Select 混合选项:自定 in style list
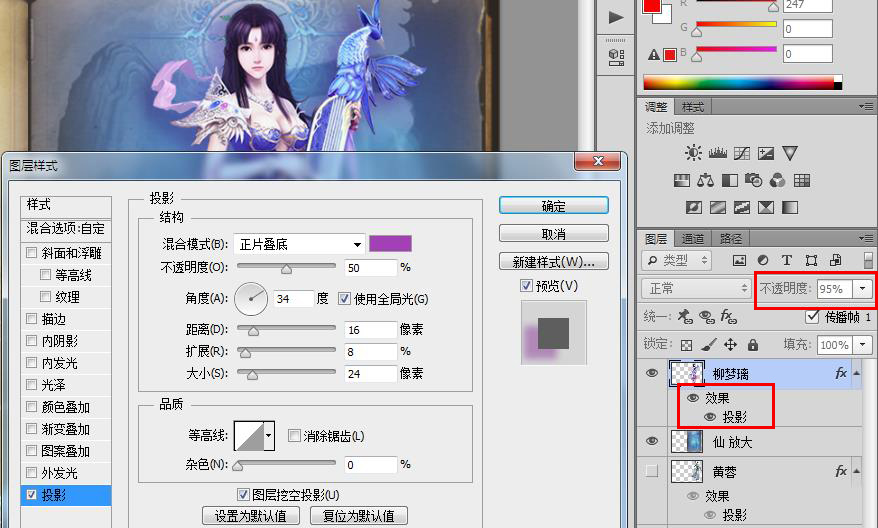This screenshot has height=528, width=878. click(66, 228)
